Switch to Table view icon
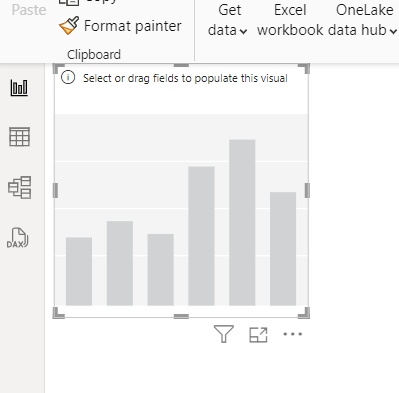 [x=19, y=137]
